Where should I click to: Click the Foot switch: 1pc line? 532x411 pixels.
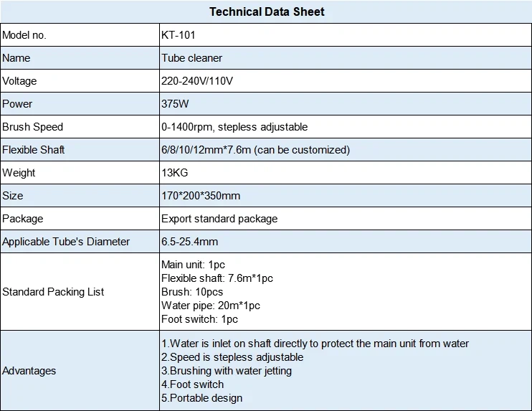199,319
